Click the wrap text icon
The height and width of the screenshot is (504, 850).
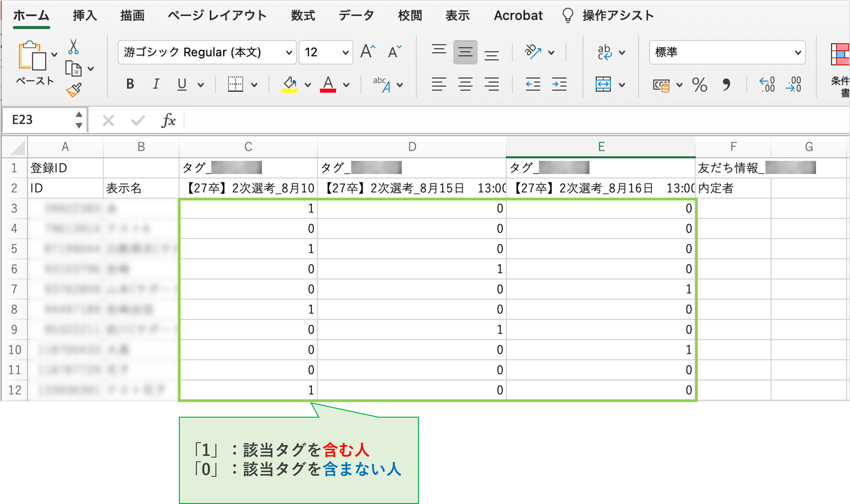click(605, 52)
